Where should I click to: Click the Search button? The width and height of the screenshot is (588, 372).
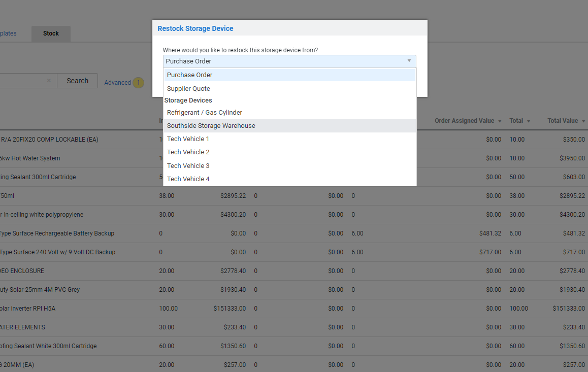[x=77, y=80]
